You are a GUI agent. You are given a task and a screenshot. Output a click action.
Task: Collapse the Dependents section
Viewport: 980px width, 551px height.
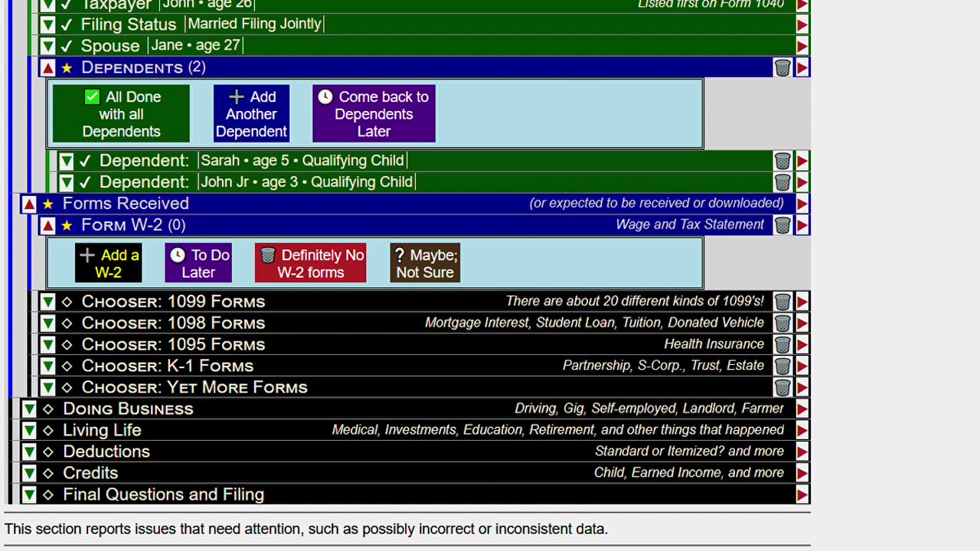point(47,68)
